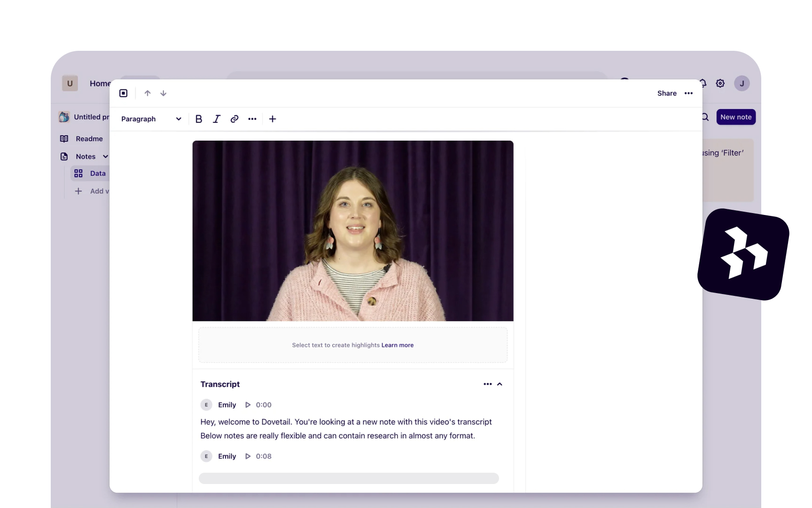Click the up arrow to jump to previous section
This screenshot has width=812, height=508.
click(x=147, y=93)
